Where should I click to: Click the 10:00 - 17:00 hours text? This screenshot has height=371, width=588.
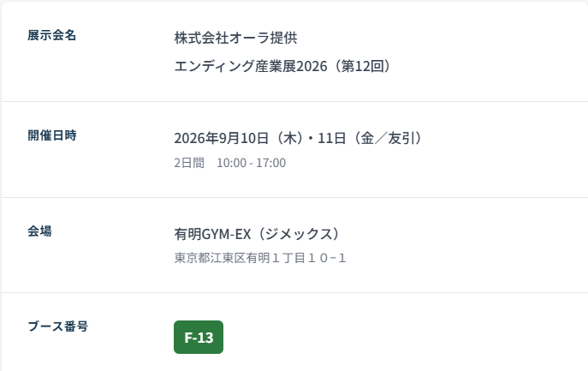point(252,163)
